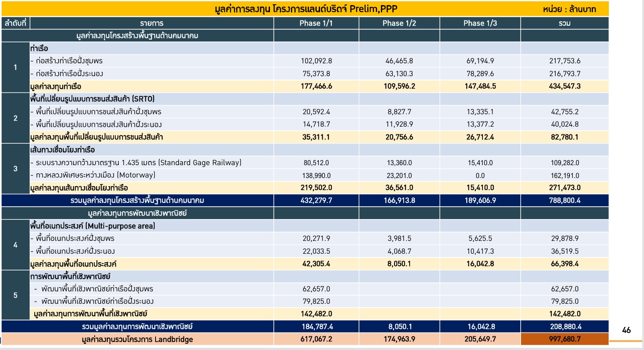Click the grand total 617,067.2

point(316,339)
